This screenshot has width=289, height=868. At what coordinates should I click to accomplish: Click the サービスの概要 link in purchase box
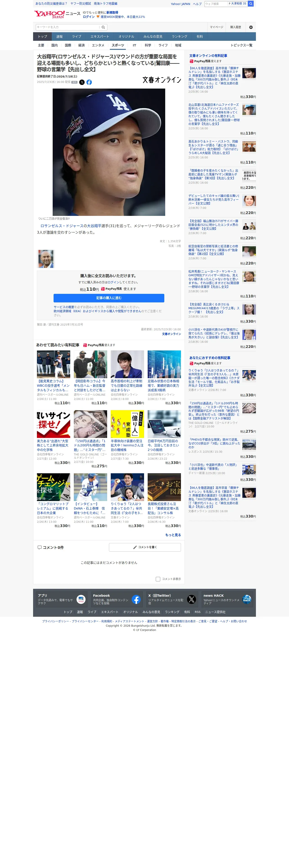point(64,307)
